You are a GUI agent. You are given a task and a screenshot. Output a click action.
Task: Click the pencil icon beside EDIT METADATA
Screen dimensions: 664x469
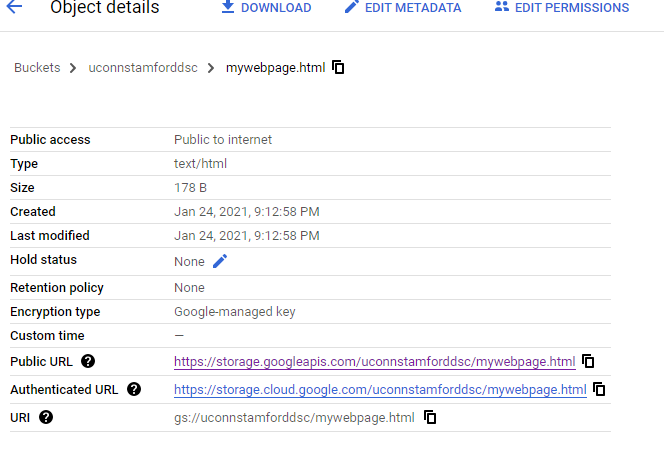(x=351, y=6)
